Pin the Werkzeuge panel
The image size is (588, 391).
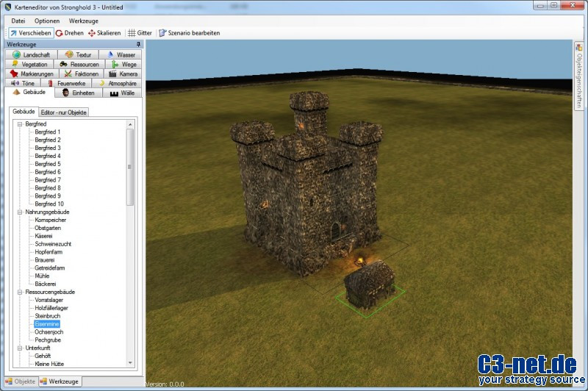[x=138, y=44]
